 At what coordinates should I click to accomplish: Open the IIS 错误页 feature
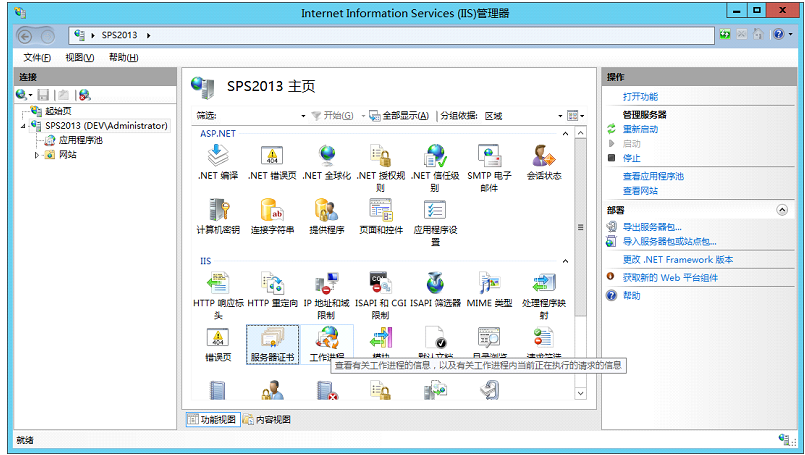click(218, 344)
